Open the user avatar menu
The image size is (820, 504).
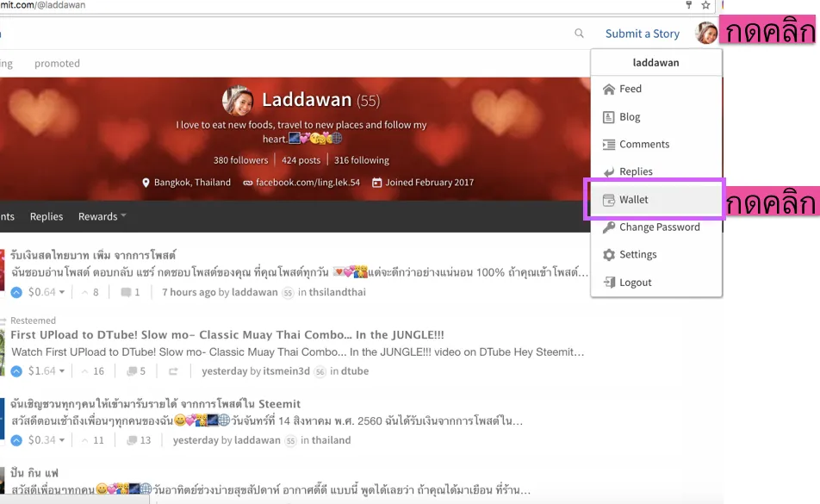706,33
